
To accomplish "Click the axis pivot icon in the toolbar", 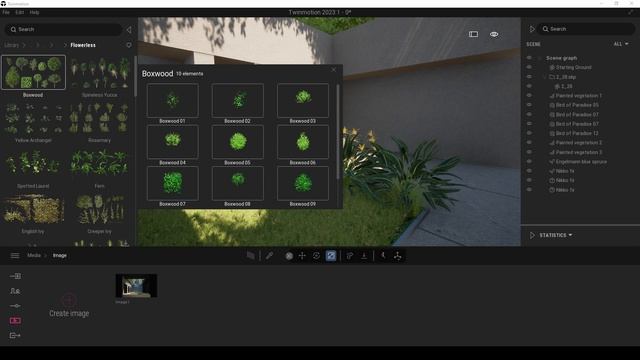I will click(398, 256).
